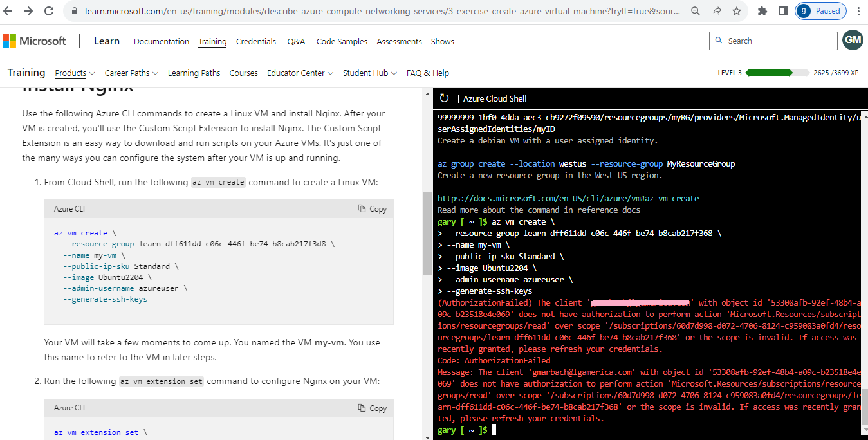Click the site lock icon in address bar
868x440 pixels.
tap(75, 11)
